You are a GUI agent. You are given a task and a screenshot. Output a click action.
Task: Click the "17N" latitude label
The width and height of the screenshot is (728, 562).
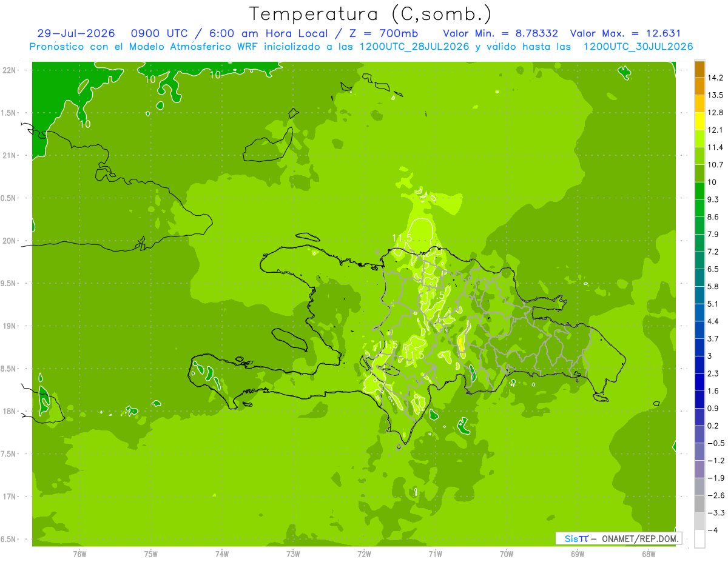click(x=9, y=497)
